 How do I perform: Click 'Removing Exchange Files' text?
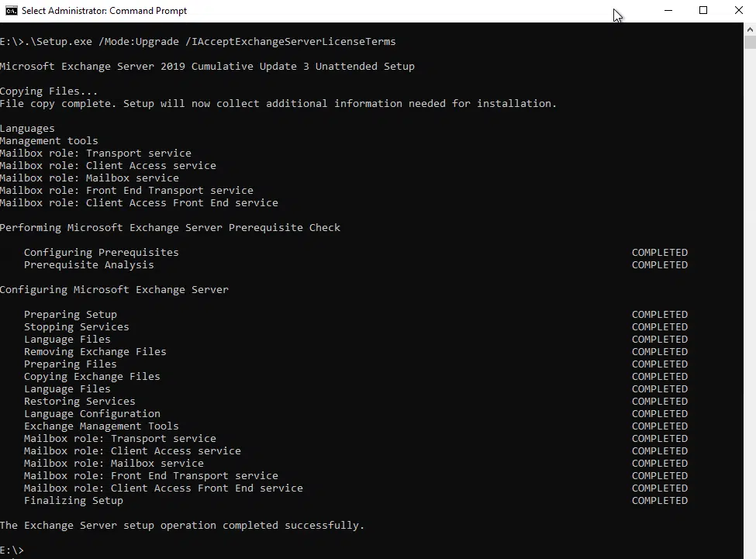pos(95,352)
